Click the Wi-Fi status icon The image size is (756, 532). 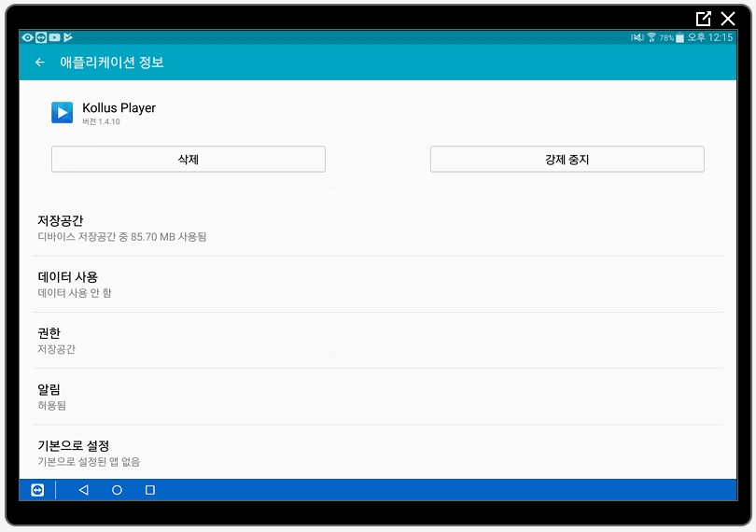[x=651, y=37]
